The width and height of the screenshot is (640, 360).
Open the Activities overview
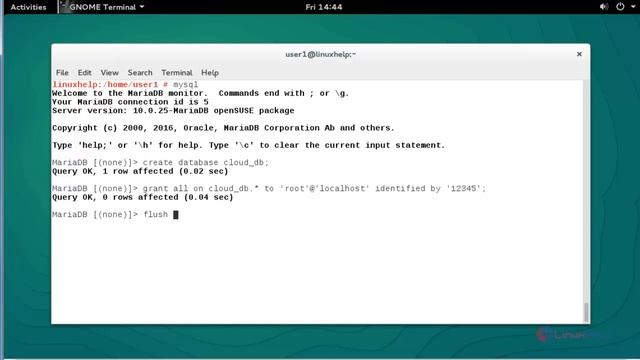point(28,7)
